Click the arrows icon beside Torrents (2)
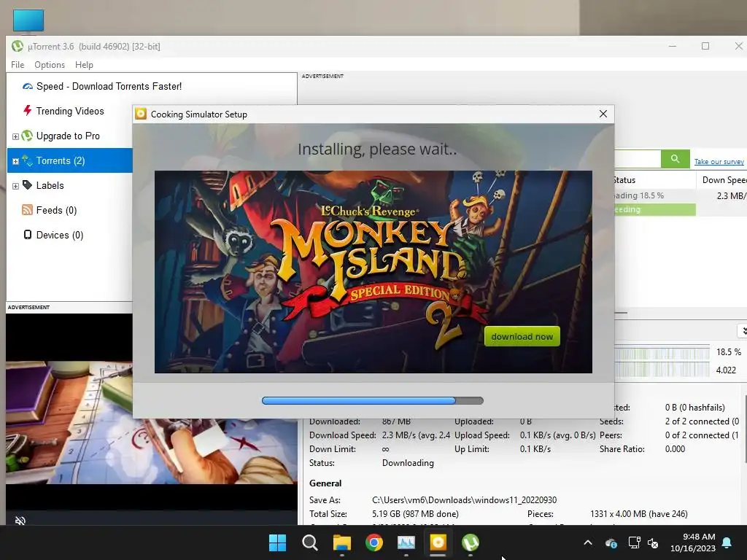 [27, 160]
